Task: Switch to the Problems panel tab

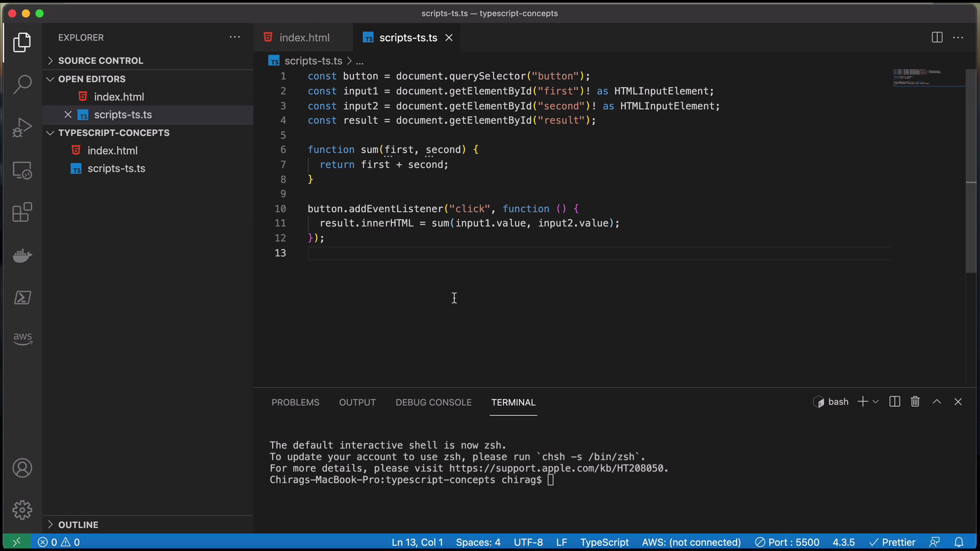Action: [296, 402]
